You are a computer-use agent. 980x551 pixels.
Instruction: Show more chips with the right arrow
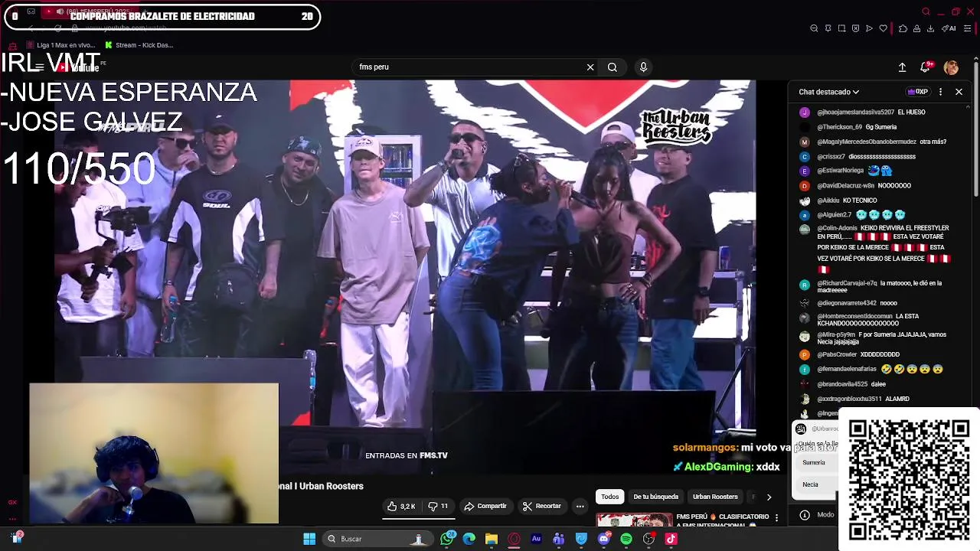click(x=769, y=497)
